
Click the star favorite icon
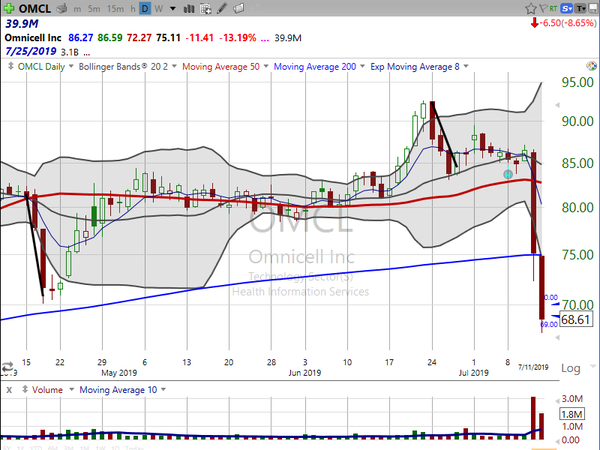pos(530,8)
